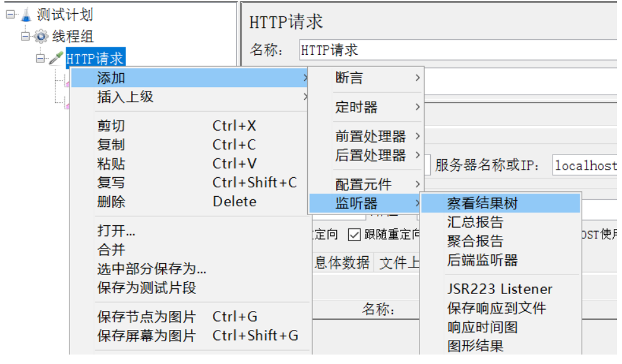The width and height of the screenshot is (622, 364).
Task: Expand the 监听器 submenu
Action: click(366, 203)
